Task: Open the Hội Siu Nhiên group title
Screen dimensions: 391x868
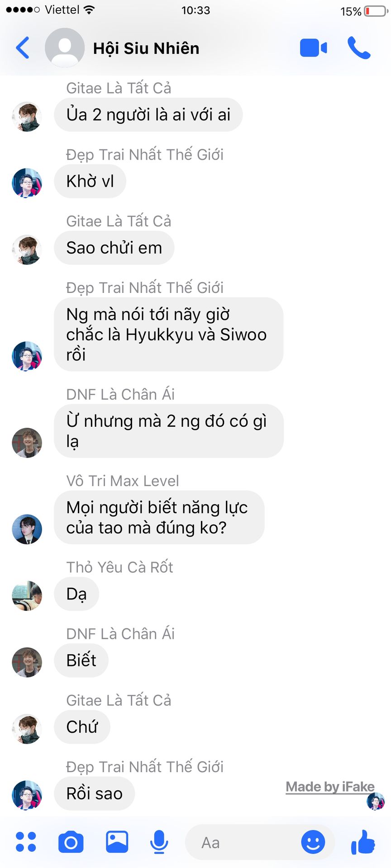Action: tap(146, 48)
